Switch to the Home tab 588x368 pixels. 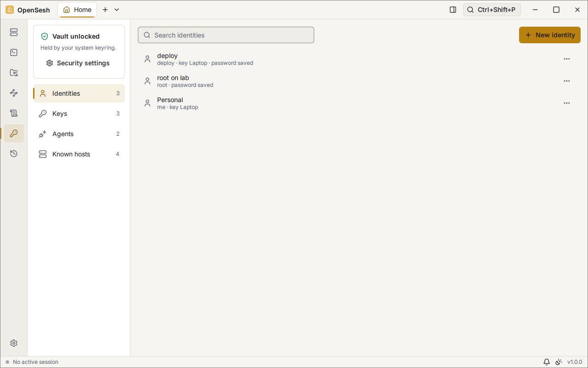tap(77, 10)
